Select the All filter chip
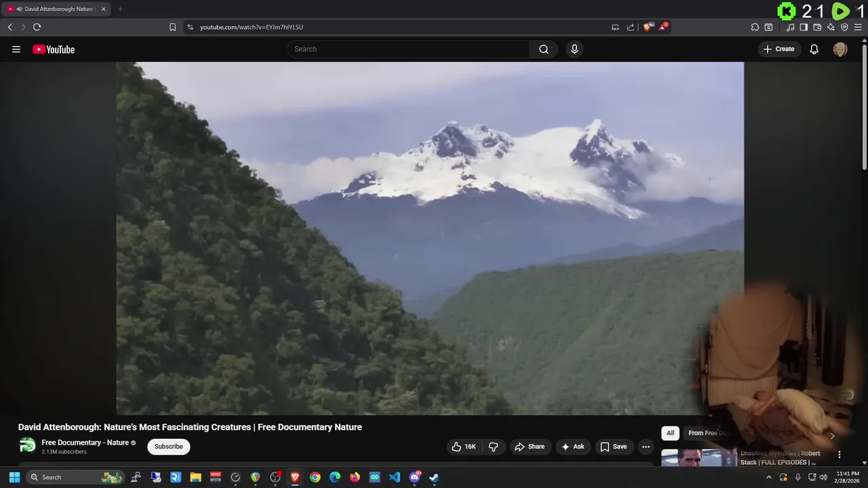The image size is (868, 488). [x=670, y=433]
